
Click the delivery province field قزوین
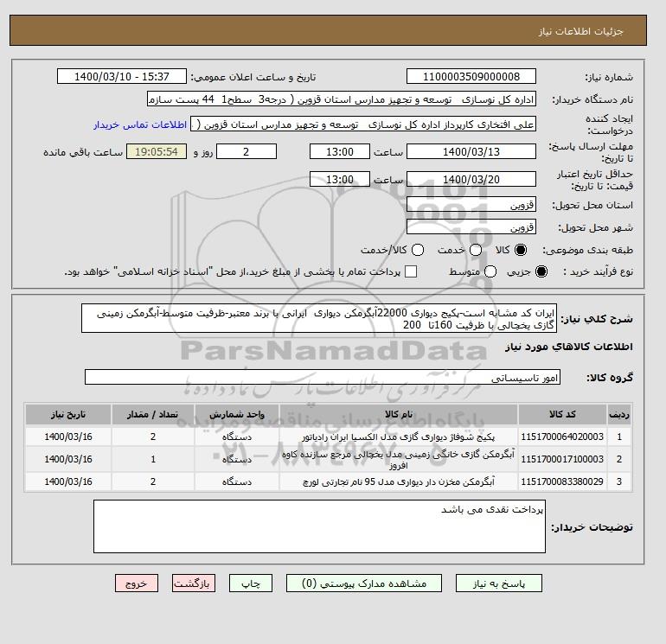(471, 205)
